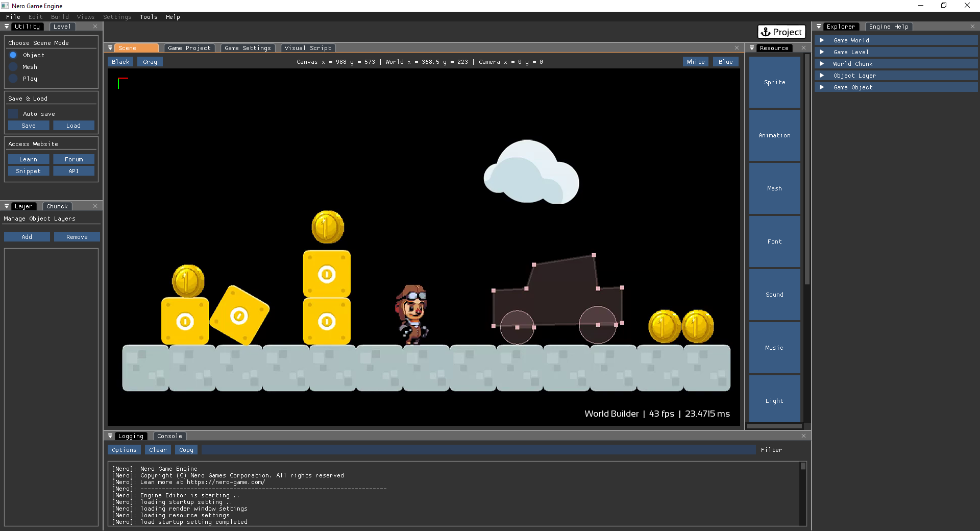Clear the logging output
The width and height of the screenshot is (980, 531).
point(158,450)
